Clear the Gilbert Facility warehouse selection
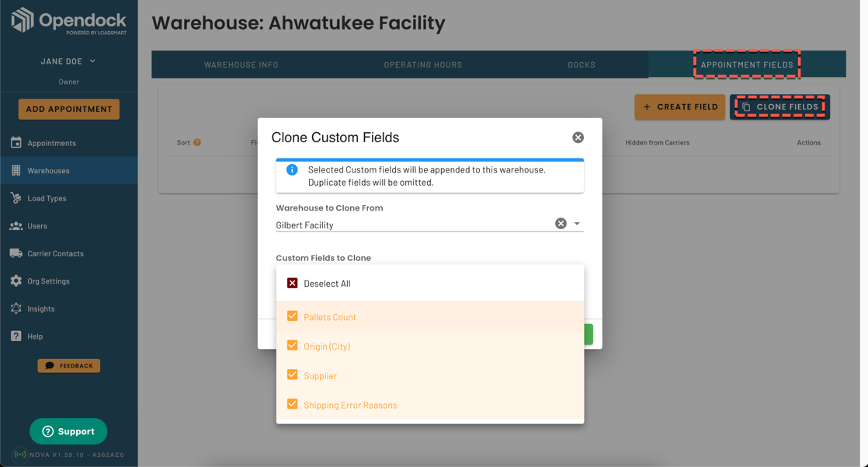The image size is (868, 467). 561,223
